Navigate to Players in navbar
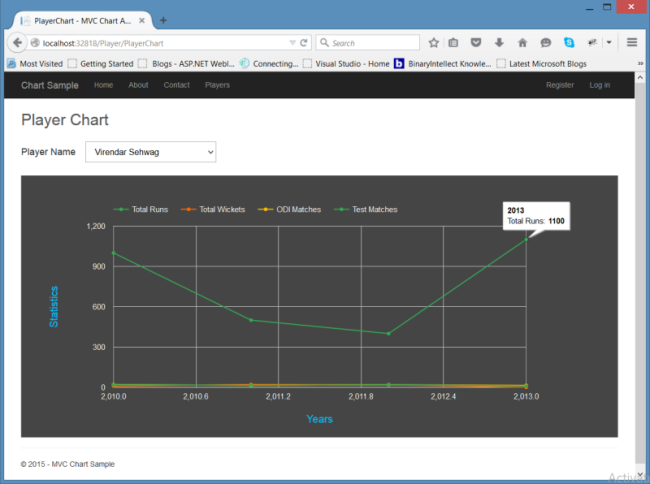Screen dimensions: 650x484 coord(217,85)
